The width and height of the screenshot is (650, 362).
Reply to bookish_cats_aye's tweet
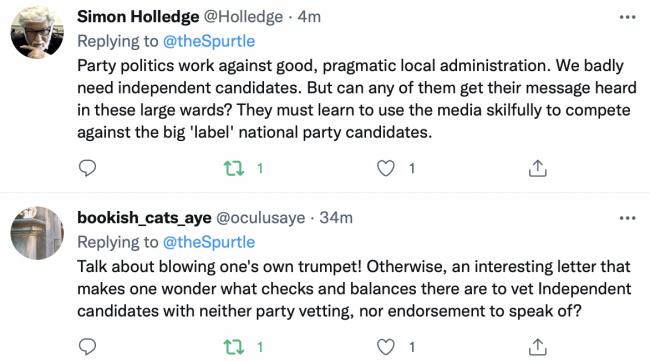tap(87, 347)
